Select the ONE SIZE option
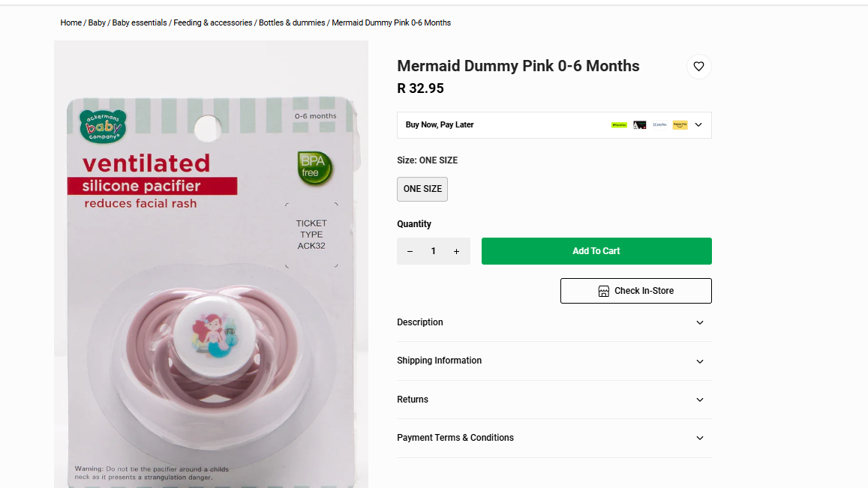Screen dimensions: 868x488 point(422,189)
